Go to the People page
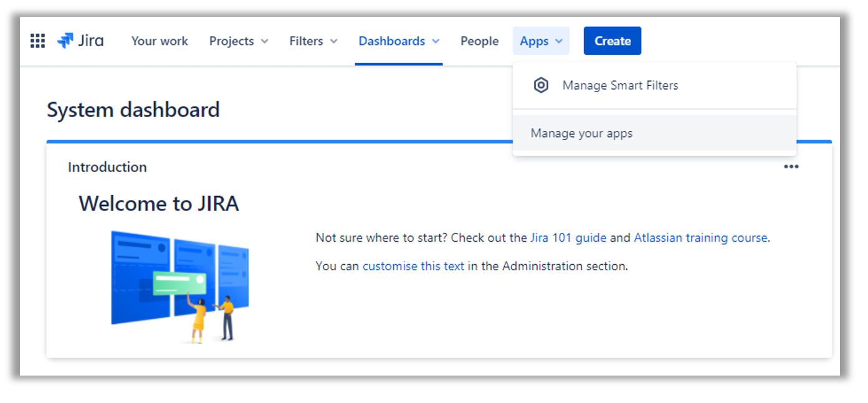This screenshot has height=403, width=868. 479,41
